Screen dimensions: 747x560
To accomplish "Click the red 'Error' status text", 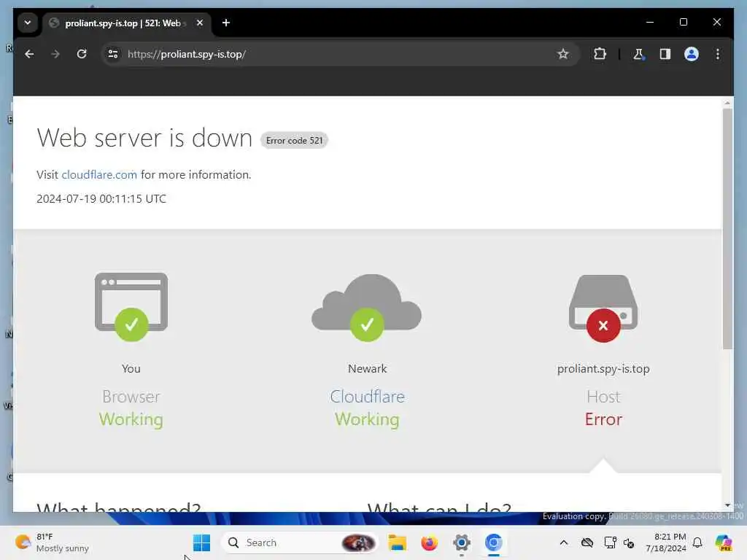I will [603, 419].
